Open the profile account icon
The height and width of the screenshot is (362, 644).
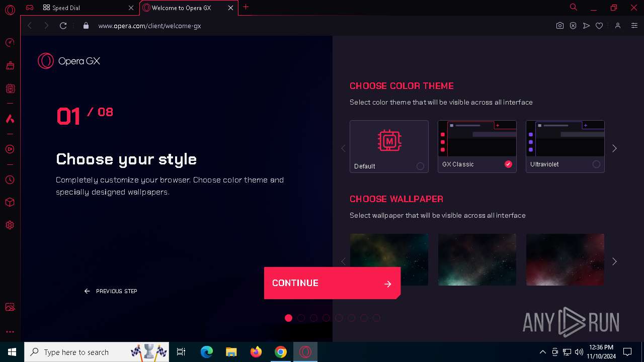[x=618, y=26]
